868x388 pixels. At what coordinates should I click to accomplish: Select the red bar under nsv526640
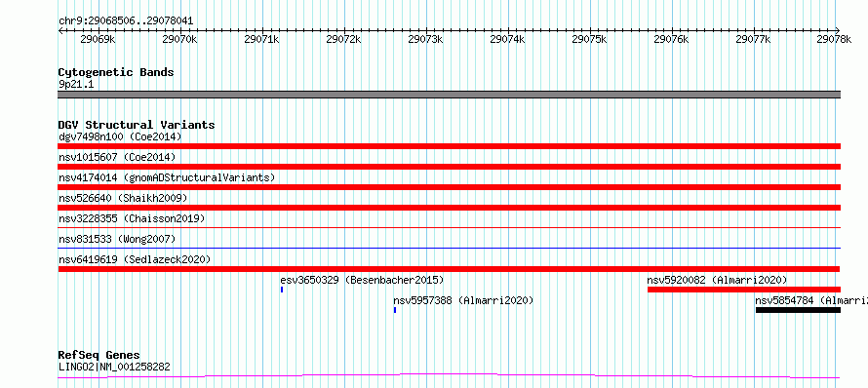[x=450, y=208]
